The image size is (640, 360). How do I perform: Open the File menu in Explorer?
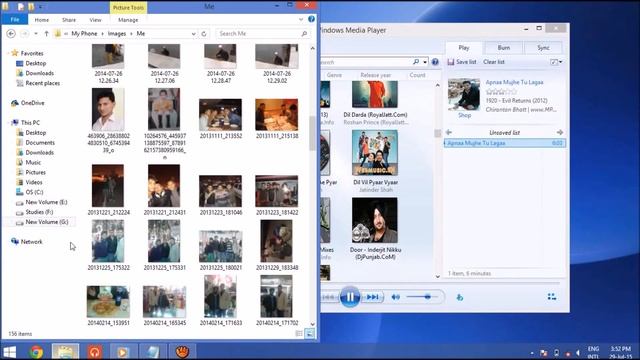click(x=15, y=20)
